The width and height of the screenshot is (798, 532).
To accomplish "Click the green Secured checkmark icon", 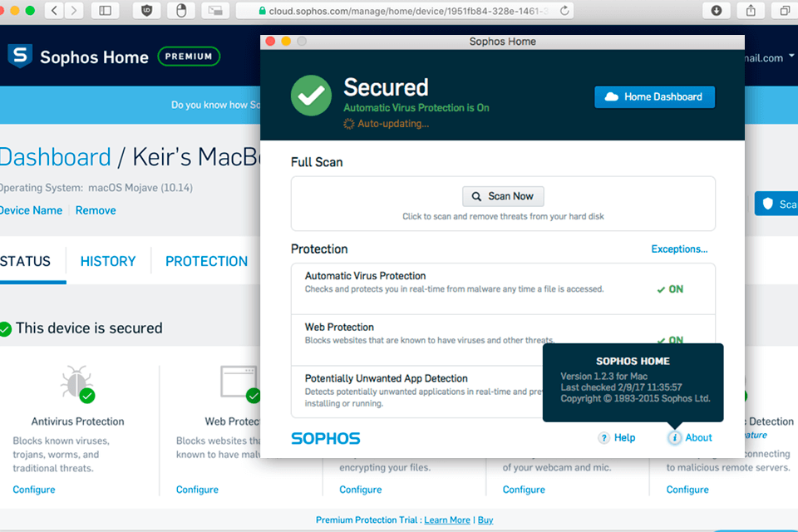I will pyautogui.click(x=311, y=96).
